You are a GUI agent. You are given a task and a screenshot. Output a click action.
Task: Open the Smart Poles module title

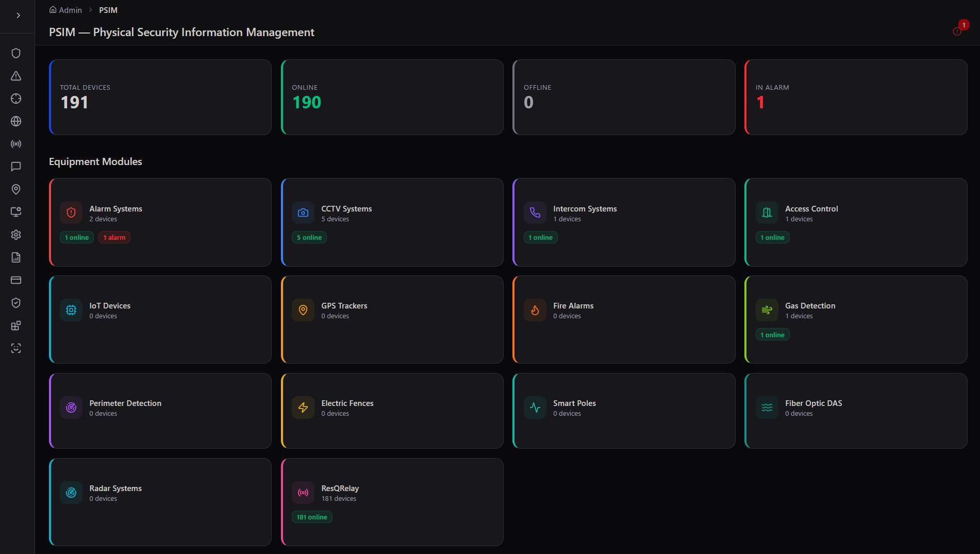point(574,403)
